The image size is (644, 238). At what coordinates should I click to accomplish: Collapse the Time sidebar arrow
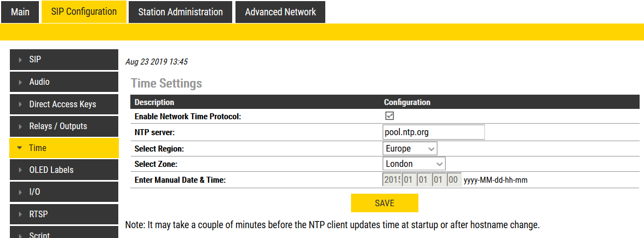tap(20, 148)
